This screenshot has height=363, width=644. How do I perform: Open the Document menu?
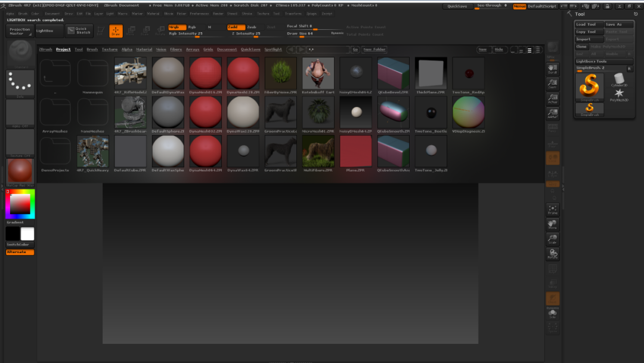point(52,14)
